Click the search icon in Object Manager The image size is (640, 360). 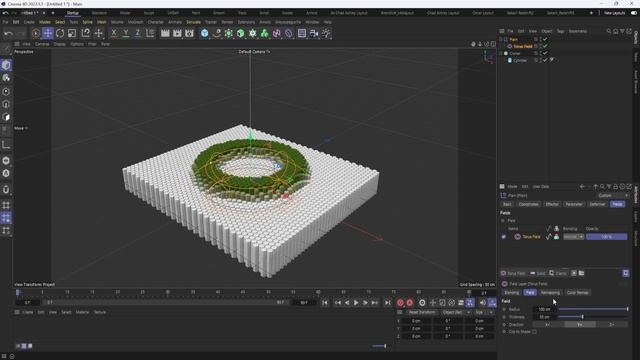(609, 31)
